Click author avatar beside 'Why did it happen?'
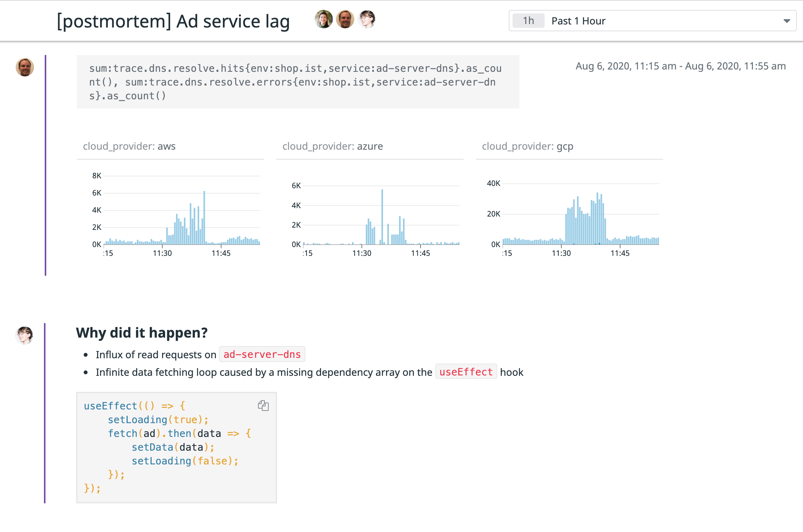 tap(24, 336)
